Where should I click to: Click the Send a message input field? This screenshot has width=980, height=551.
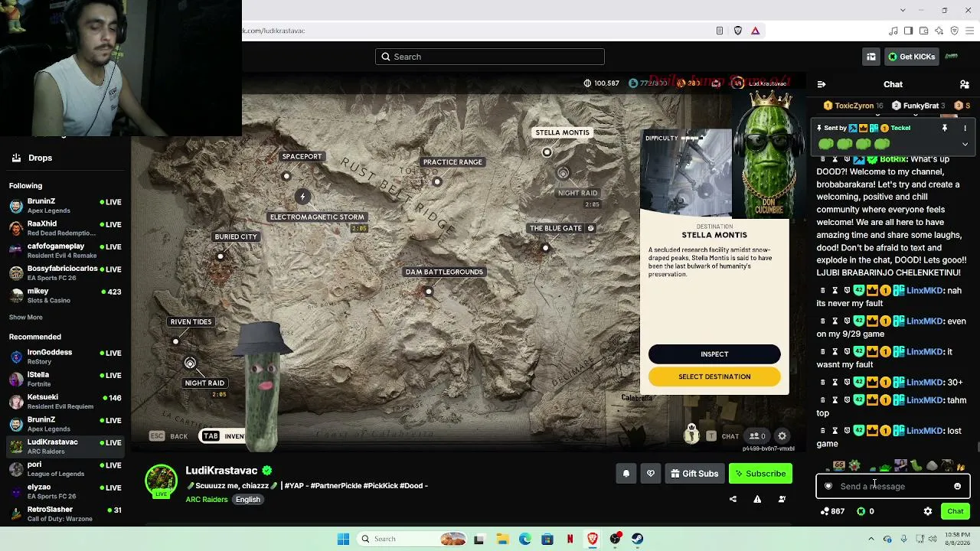(893, 486)
